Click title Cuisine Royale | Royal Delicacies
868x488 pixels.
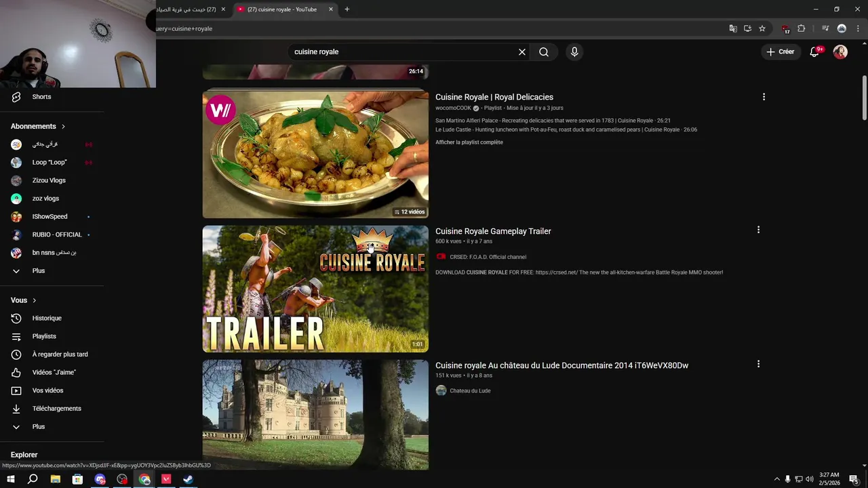[x=494, y=97]
